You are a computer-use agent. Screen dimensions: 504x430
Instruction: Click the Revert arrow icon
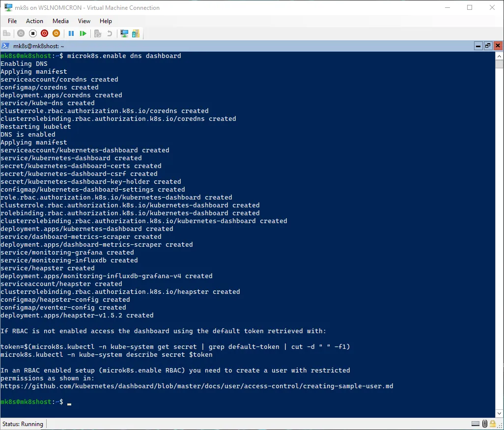coord(110,33)
